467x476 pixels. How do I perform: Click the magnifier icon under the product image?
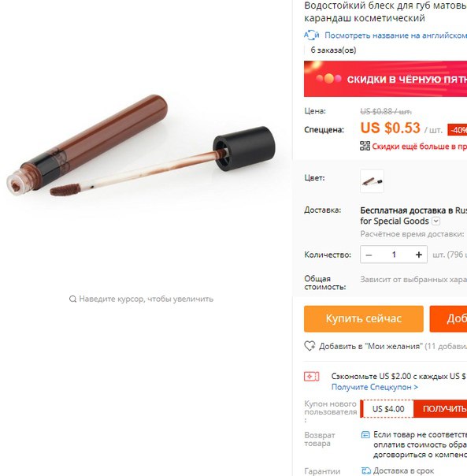tap(72, 299)
